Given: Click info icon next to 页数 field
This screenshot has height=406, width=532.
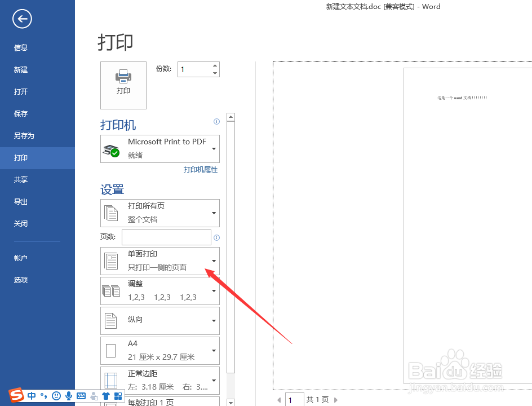Looking at the screenshot, I should [216, 237].
